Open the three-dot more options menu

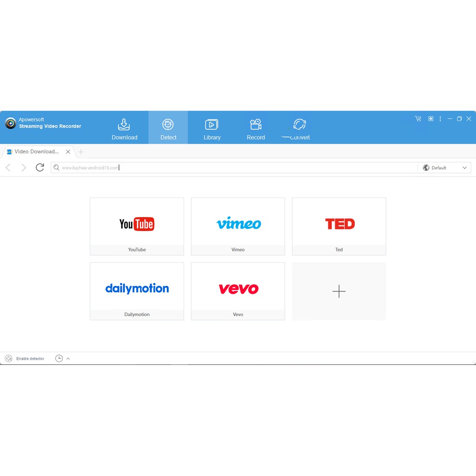[440, 119]
